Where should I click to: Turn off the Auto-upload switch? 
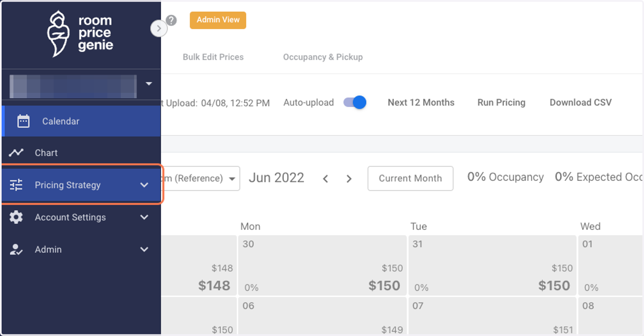click(355, 103)
